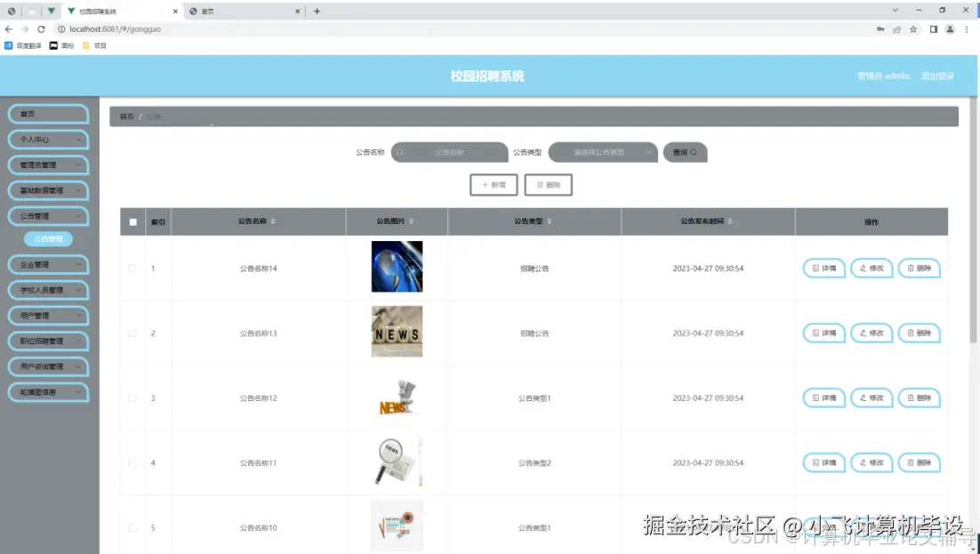Open a new browser tab with plus
This screenshot has height=554, width=980.
[317, 12]
